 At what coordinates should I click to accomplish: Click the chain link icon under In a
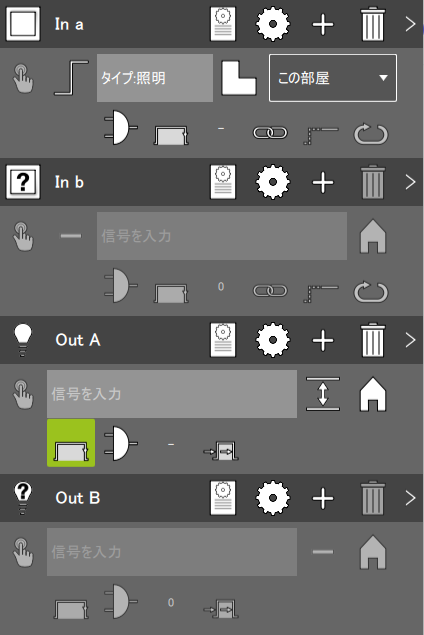(x=270, y=132)
